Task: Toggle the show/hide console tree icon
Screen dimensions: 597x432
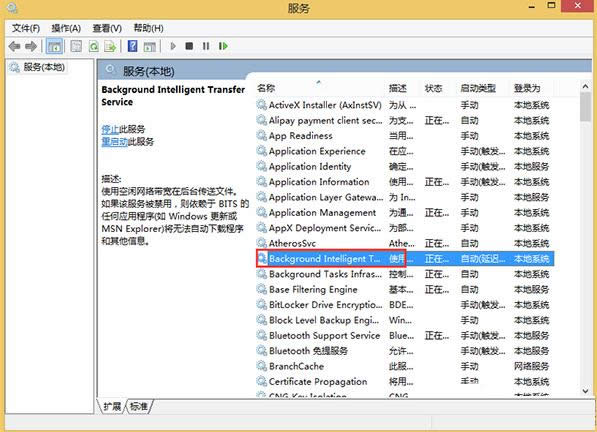Action: coord(54,46)
